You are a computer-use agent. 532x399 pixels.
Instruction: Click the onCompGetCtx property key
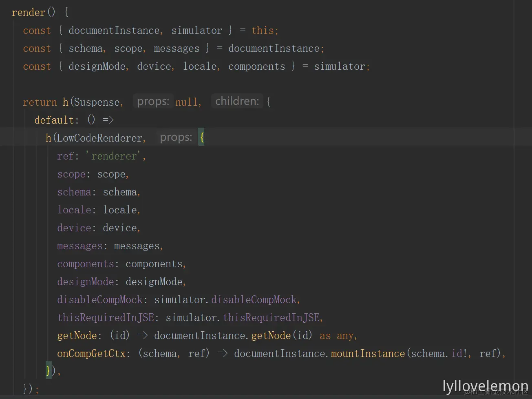coord(91,353)
